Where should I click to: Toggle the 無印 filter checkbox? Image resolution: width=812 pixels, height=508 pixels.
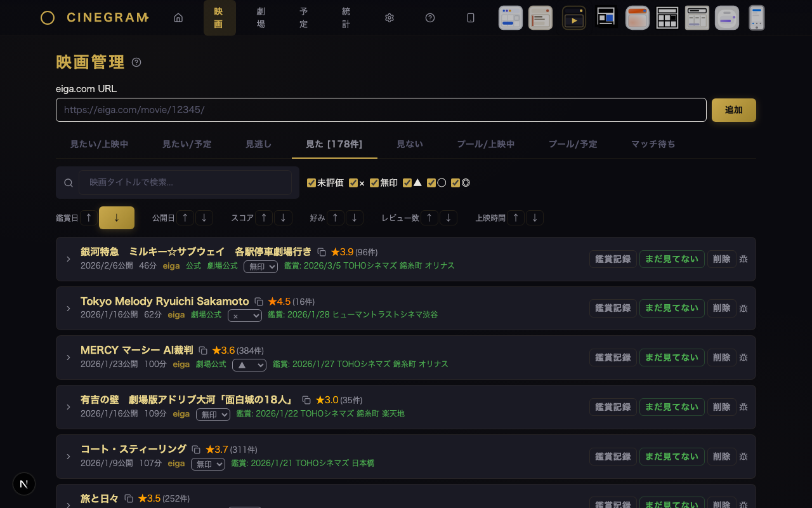(x=374, y=183)
